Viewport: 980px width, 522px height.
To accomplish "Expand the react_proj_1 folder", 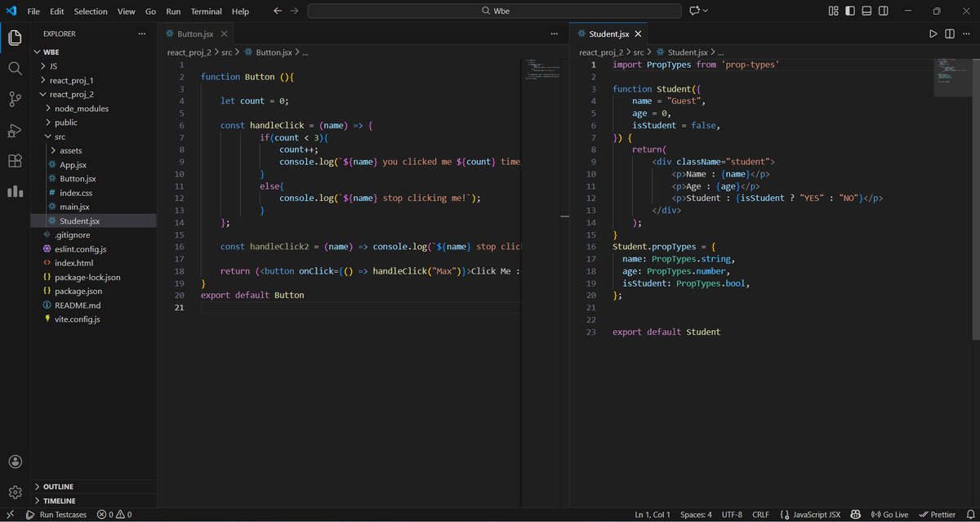I will pos(94,80).
